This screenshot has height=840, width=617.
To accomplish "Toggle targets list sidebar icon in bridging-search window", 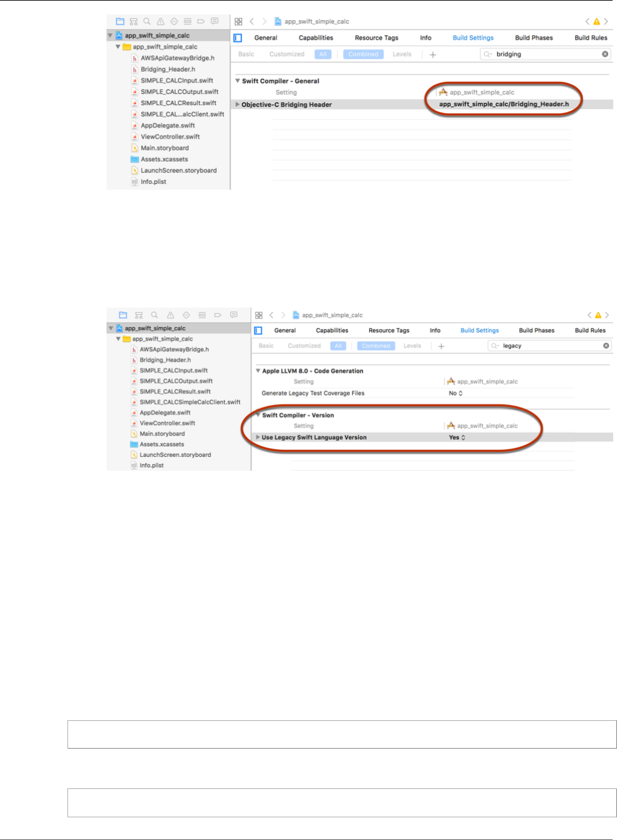I will click(238, 38).
